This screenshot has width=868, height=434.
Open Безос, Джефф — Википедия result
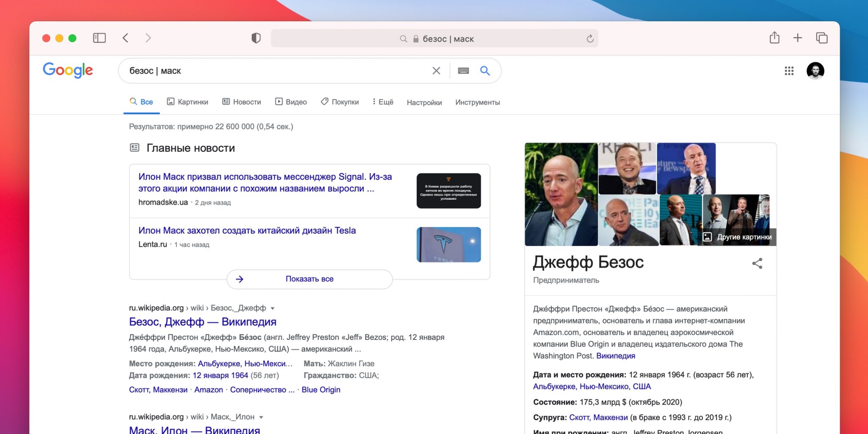[x=203, y=322]
